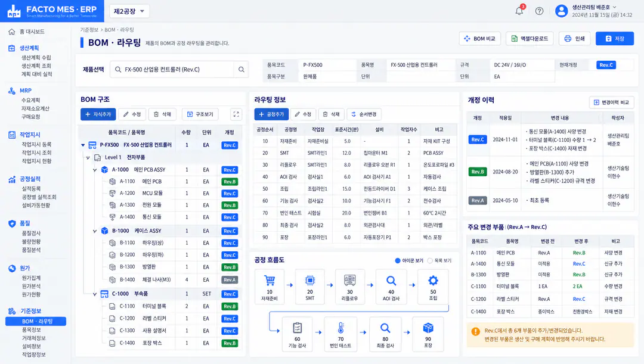Screen dimensions: 644x364
Task: Click the Rev.C badge in 현재개정 field
Action: pyautogui.click(x=606, y=65)
